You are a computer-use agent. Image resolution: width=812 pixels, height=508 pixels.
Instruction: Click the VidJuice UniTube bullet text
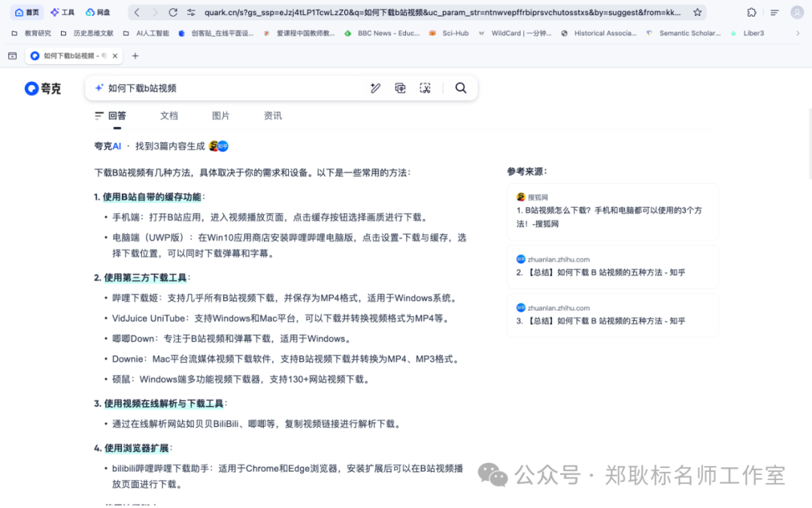click(x=282, y=318)
